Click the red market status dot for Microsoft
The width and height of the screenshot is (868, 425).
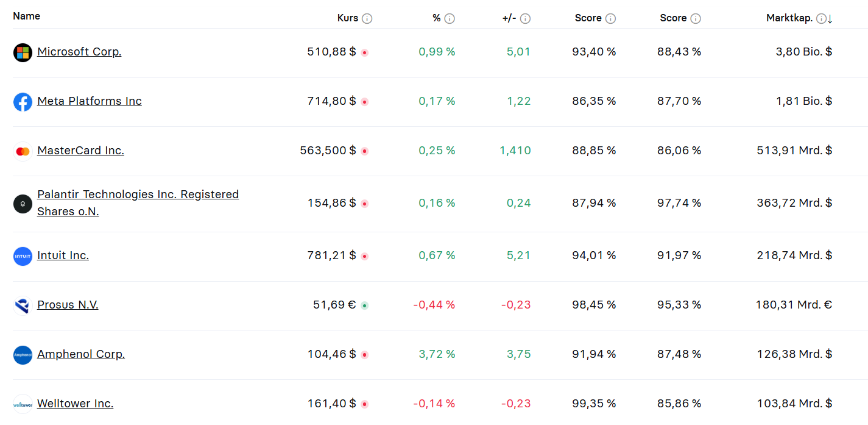(x=364, y=53)
